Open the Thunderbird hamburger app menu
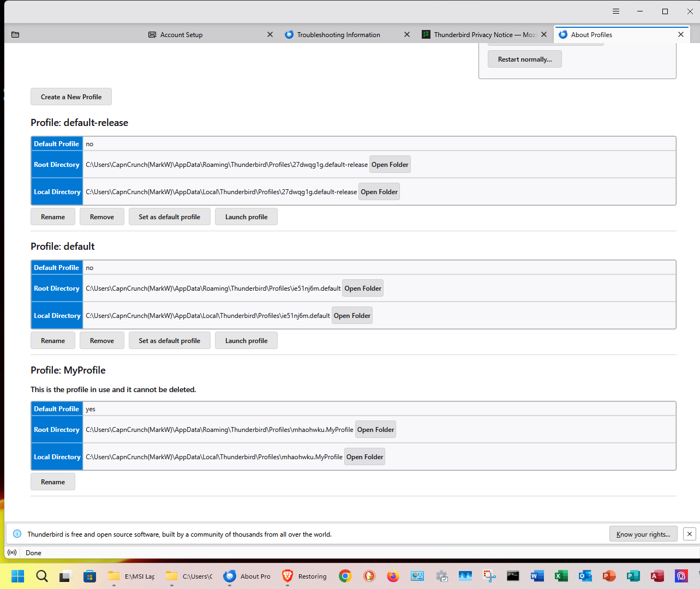This screenshot has width=700, height=589. [616, 11]
